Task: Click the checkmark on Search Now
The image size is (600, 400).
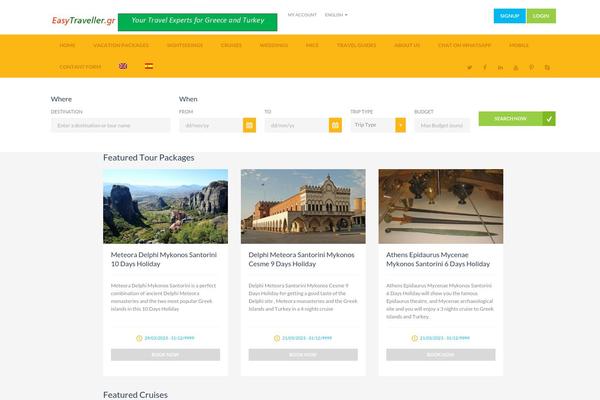Action: (549, 119)
